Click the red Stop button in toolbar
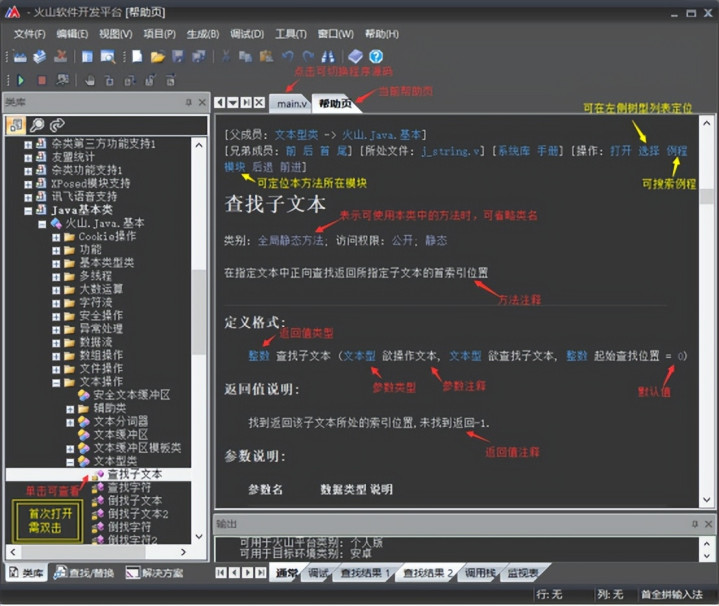This screenshot has width=719, height=606. [41, 80]
